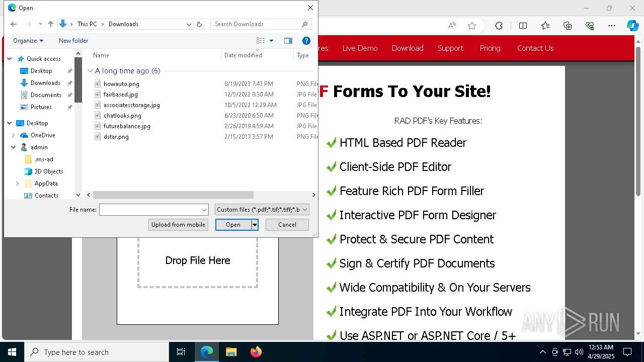
Task: Cancel the Open dialog
Action: [287, 225]
